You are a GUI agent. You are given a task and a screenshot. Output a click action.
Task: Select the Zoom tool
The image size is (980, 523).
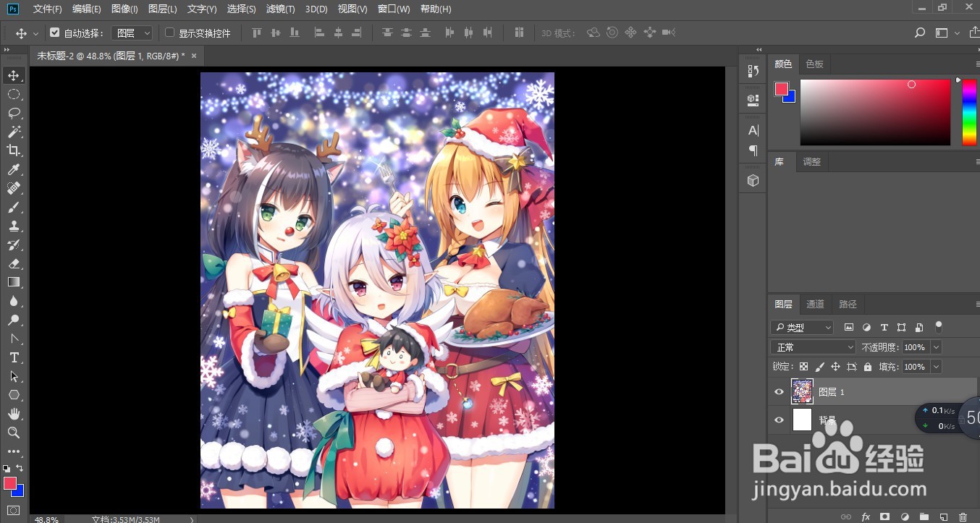click(14, 433)
